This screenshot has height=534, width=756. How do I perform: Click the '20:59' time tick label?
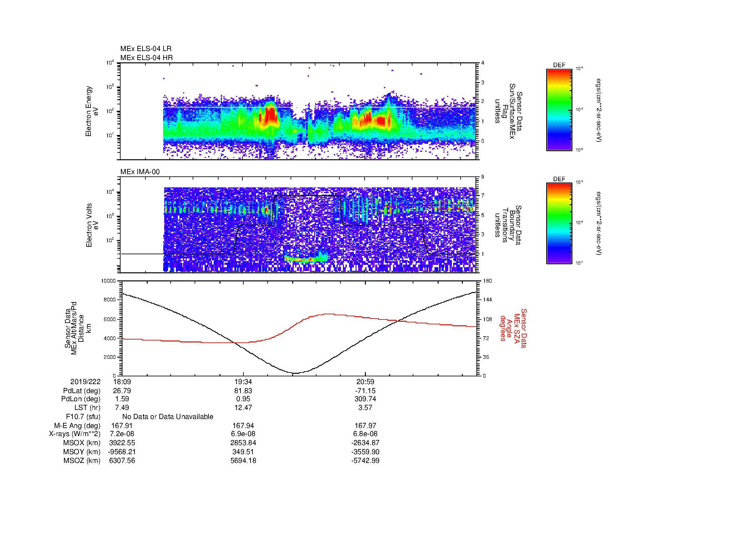365,382
